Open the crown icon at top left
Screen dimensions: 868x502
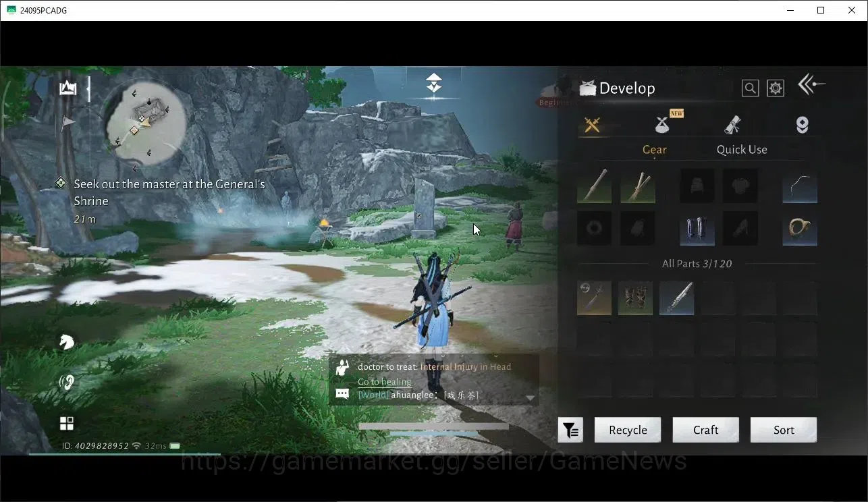(67, 88)
